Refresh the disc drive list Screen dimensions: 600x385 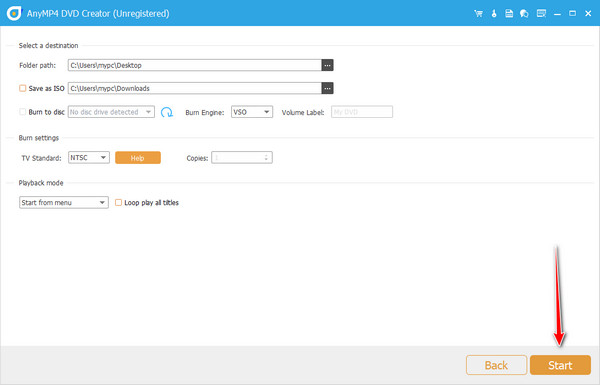(x=167, y=112)
